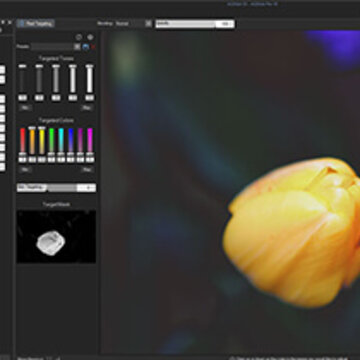360x360 pixels.
Task: Click the pin icon on the left panel header
Action: pos(3,22)
